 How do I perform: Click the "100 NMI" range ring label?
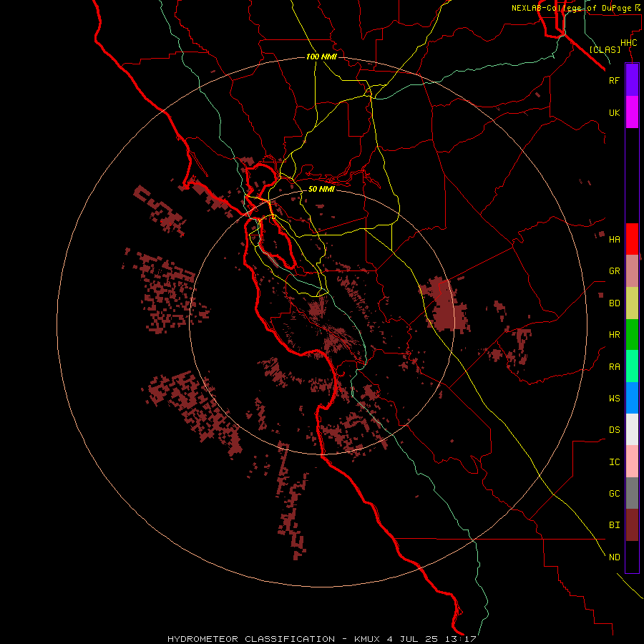[321, 57]
